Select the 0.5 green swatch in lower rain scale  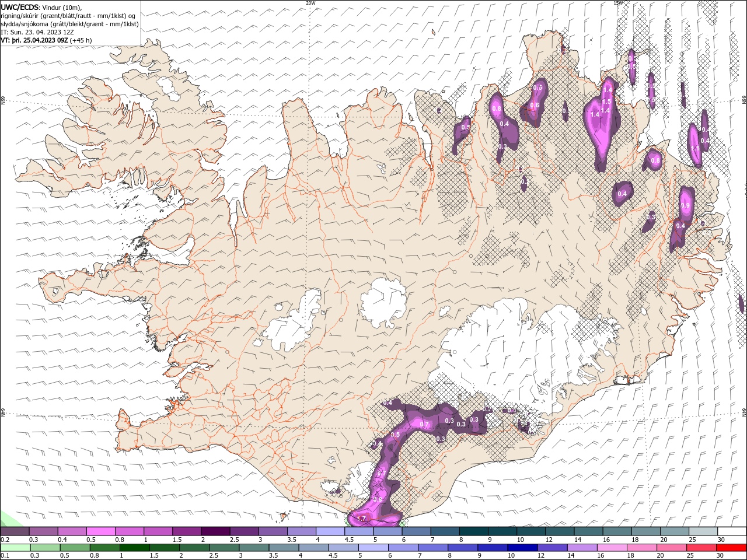point(75,548)
